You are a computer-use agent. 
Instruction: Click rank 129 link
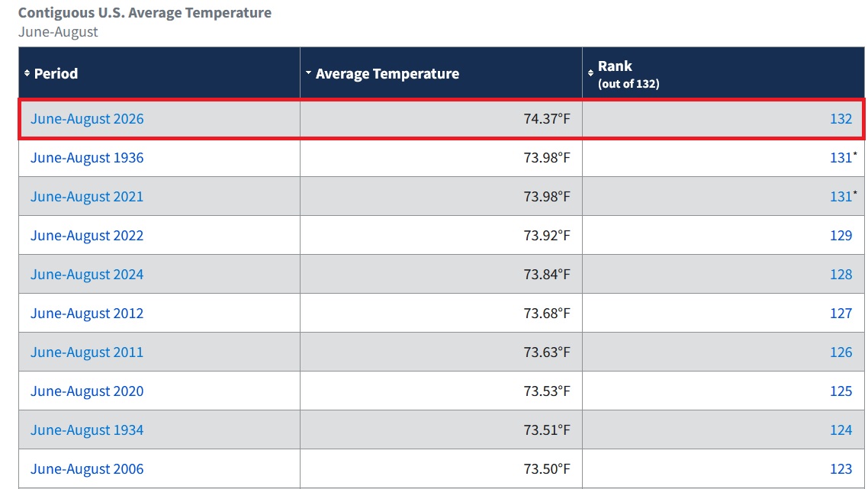pyautogui.click(x=841, y=236)
